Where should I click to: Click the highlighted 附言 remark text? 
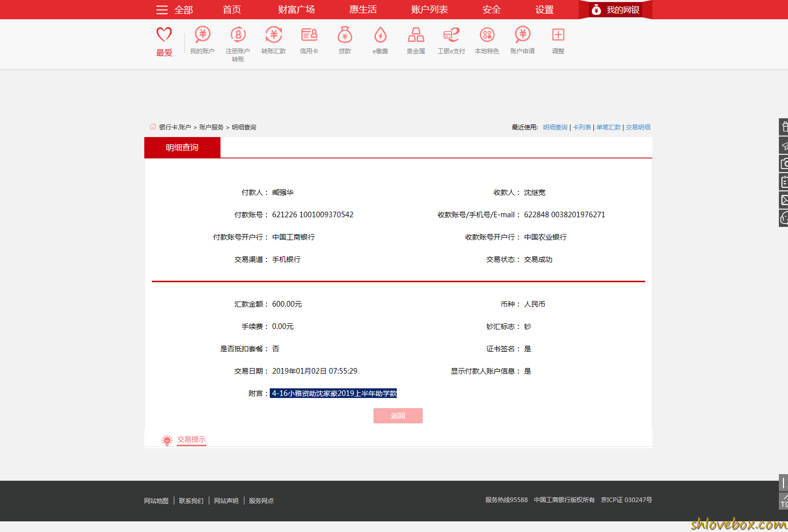point(333,393)
